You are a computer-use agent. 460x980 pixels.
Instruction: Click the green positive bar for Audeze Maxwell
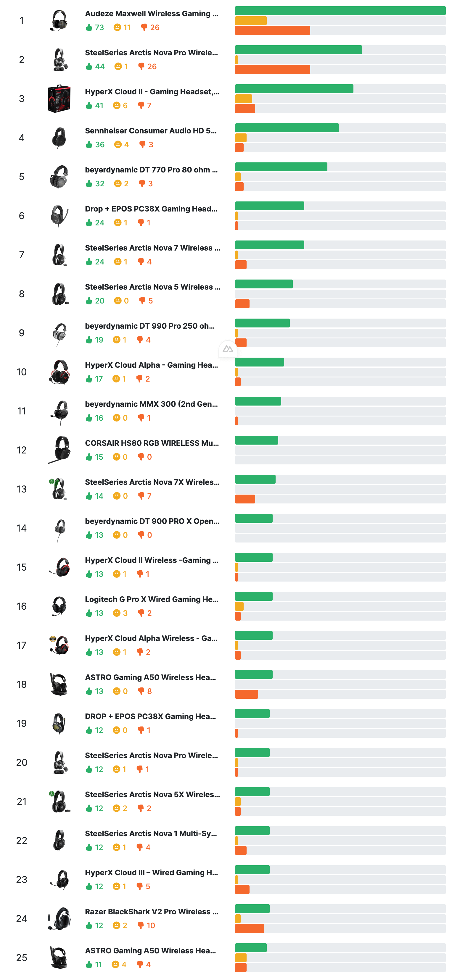(340, 11)
